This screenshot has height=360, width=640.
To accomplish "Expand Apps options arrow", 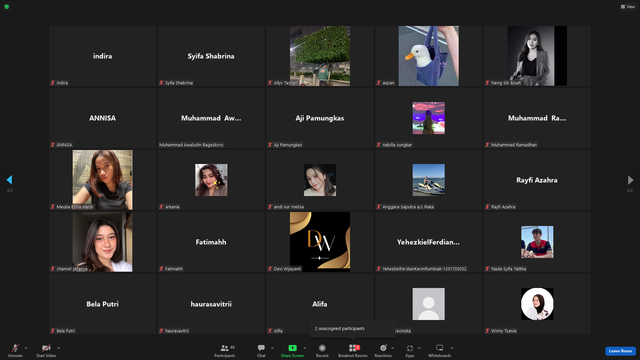I will pyautogui.click(x=419, y=348).
